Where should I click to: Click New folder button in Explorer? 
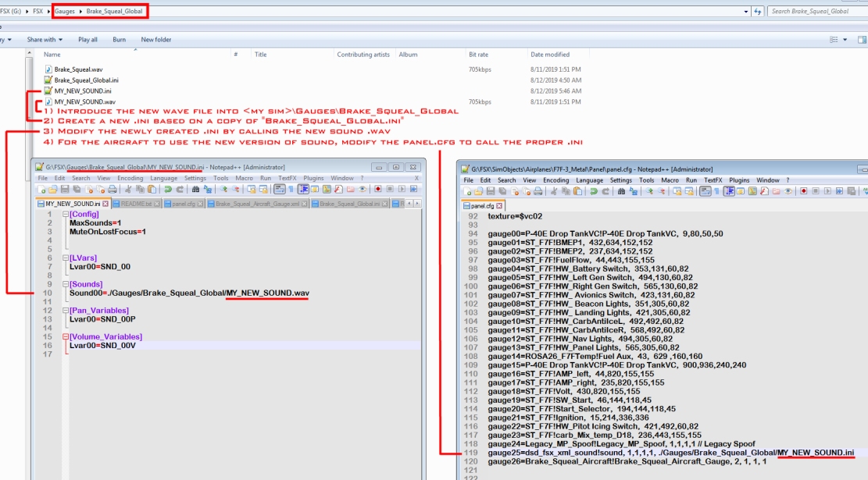tap(156, 39)
